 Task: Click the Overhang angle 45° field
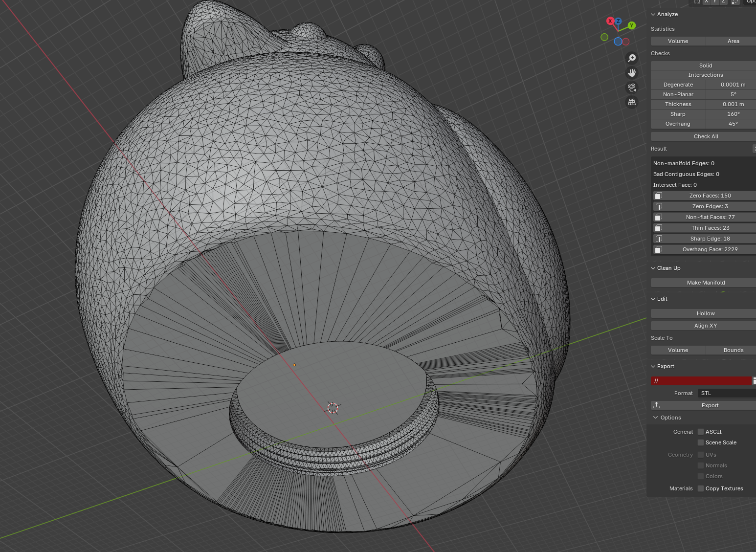point(731,124)
